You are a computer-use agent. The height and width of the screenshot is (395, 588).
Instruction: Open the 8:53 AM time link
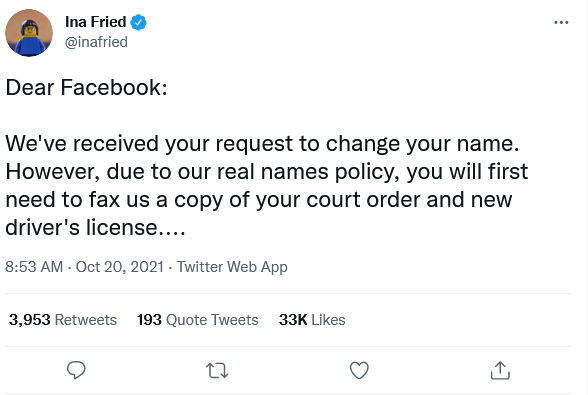[34, 267]
